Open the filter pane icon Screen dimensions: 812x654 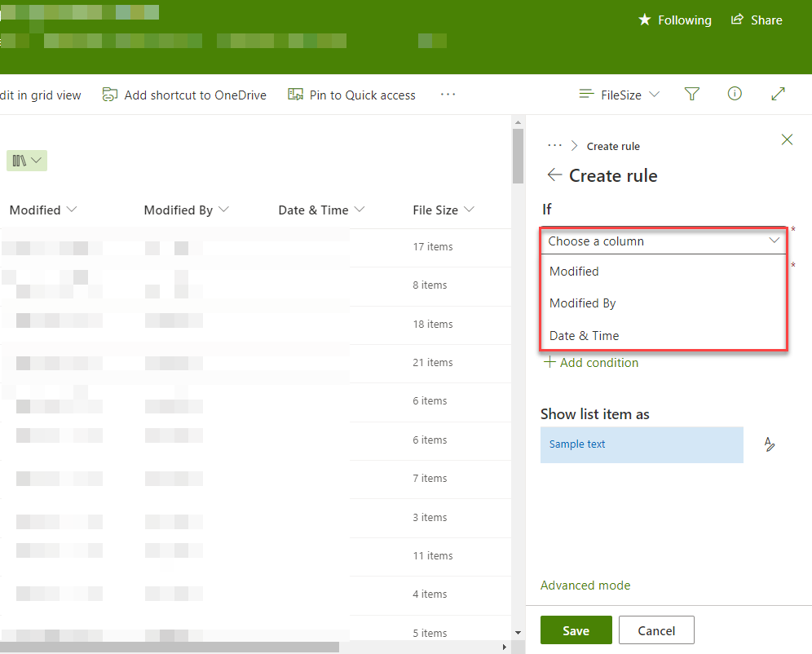pos(692,94)
